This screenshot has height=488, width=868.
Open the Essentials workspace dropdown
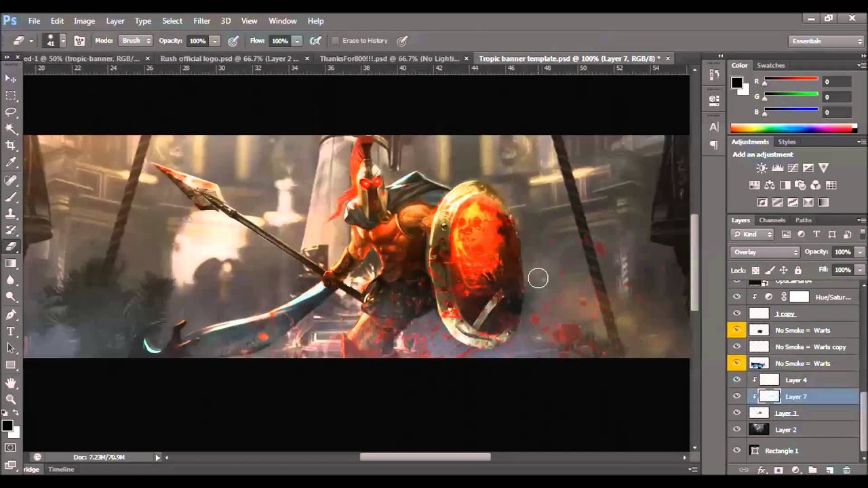[827, 41]
